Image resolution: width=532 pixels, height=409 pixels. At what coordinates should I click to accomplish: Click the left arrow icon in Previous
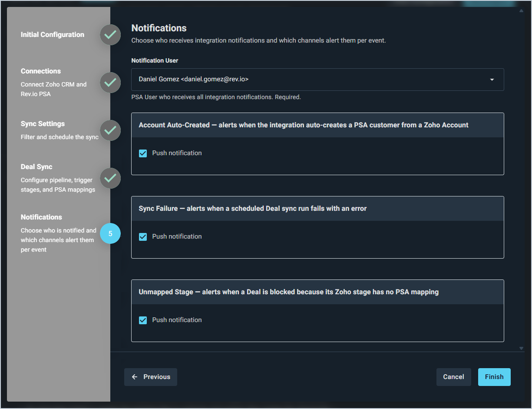click(x=135, y=377)
